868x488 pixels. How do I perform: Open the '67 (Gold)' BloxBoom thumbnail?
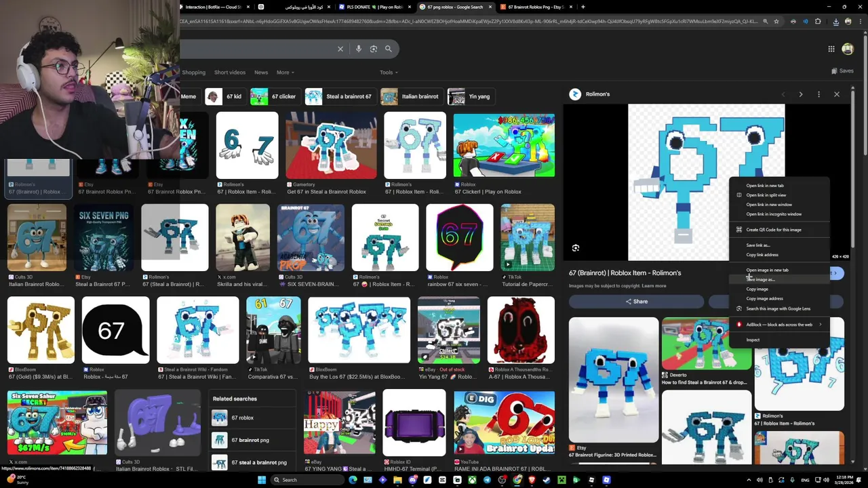point(41,330)
